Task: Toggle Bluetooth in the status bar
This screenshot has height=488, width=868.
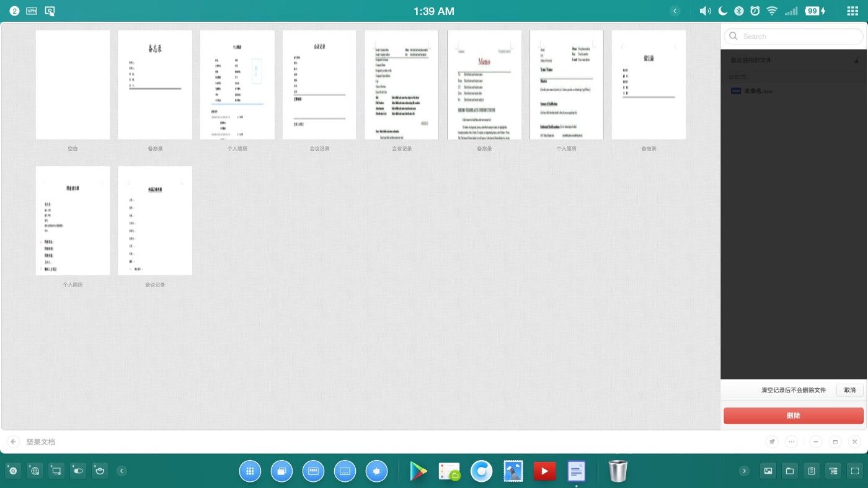Action: tap(739, 11)
